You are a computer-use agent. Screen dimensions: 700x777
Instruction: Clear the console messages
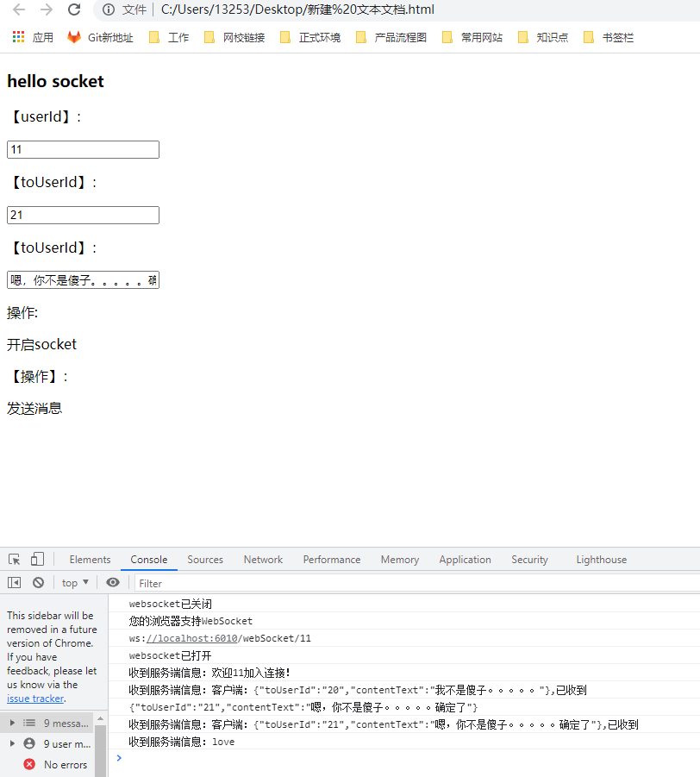[x=37, y=582]
